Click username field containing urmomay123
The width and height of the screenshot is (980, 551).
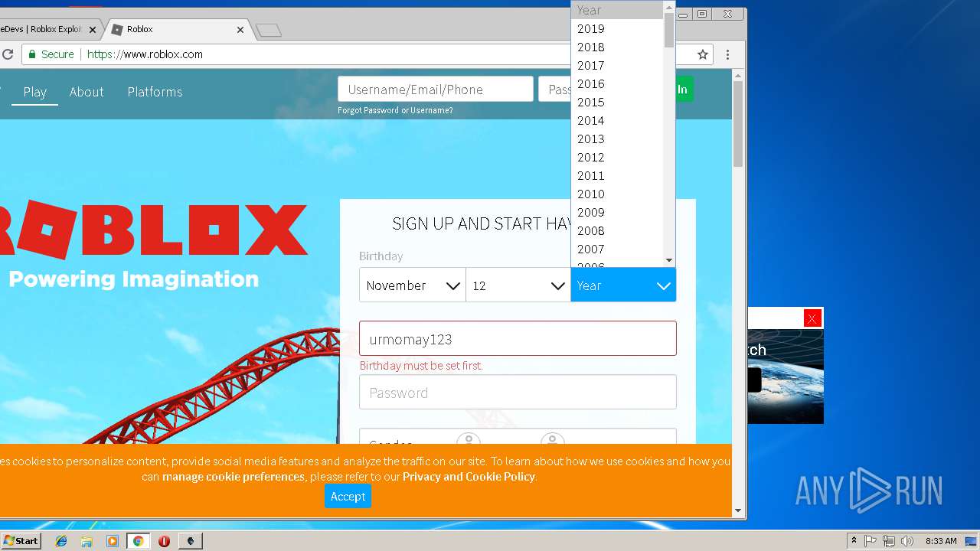(518, 338)
